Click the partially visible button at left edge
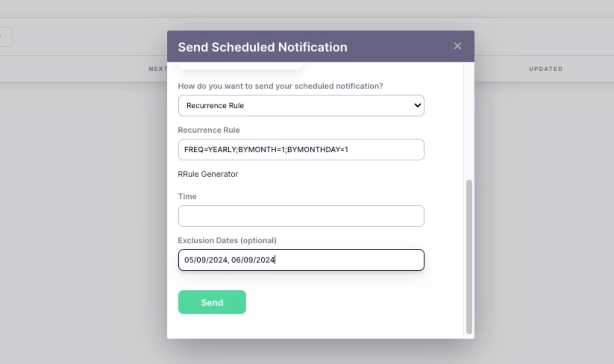This screenshot has width=614, height=364. point(5,37)
